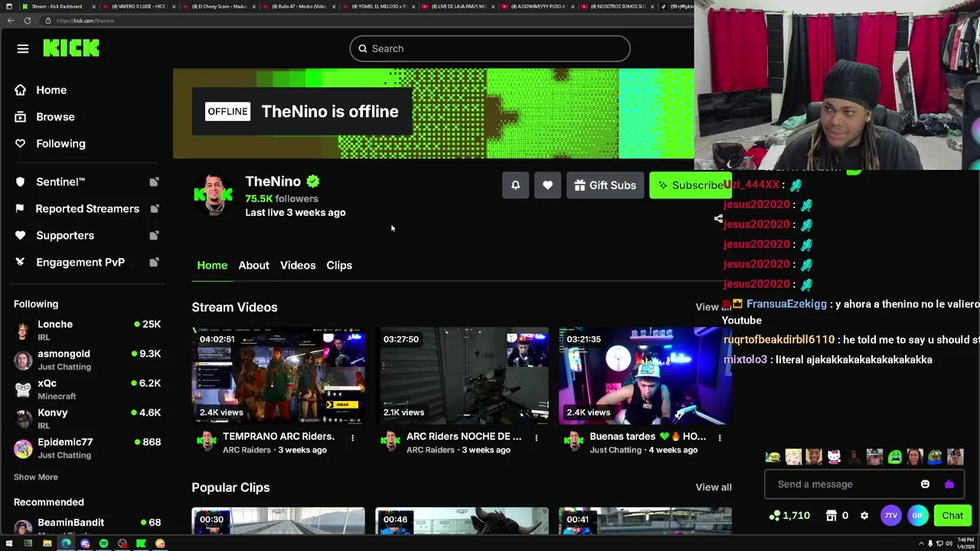The image size is (980, 551).
Task: Open BeaminBandit in Recommended list
Action: (87, 525)
